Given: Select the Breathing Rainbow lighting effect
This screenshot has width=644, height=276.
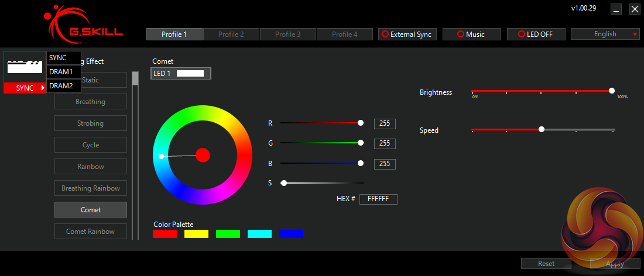Looking at the screenshot, I should (x=91, y=188).
